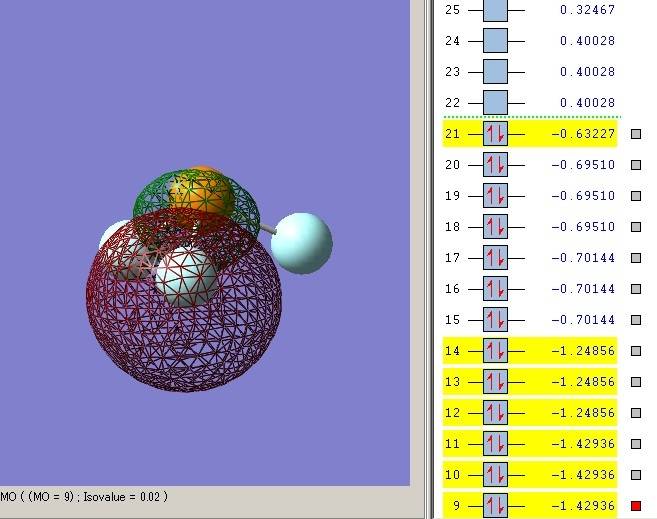Toggle surface square for orbital 14

[636, 351]
